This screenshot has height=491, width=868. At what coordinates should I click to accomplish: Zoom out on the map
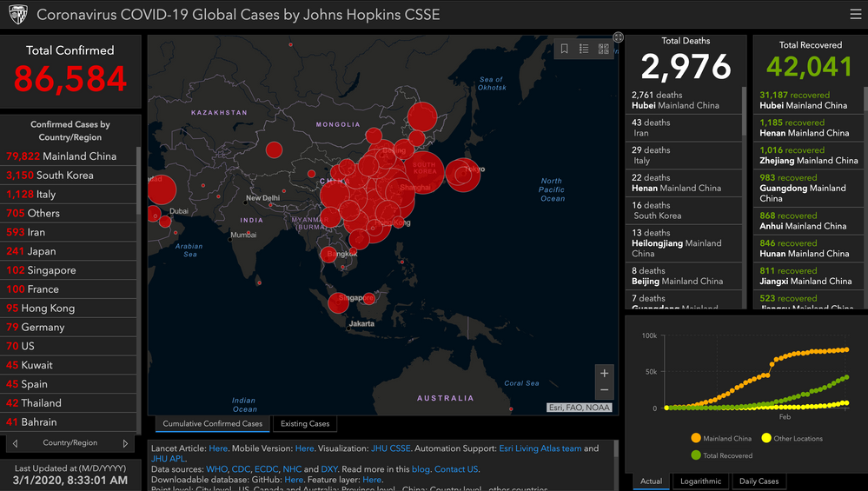click(605, 390)
